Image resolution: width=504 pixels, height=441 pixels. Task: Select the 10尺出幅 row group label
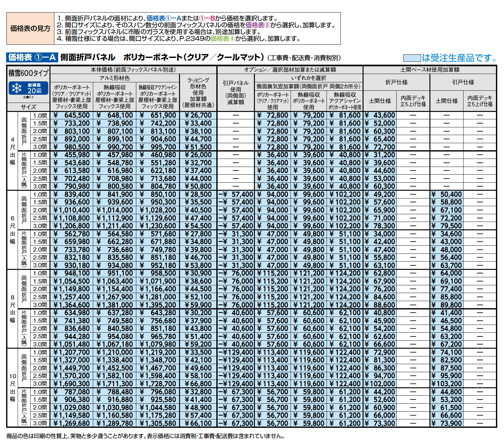13,388
